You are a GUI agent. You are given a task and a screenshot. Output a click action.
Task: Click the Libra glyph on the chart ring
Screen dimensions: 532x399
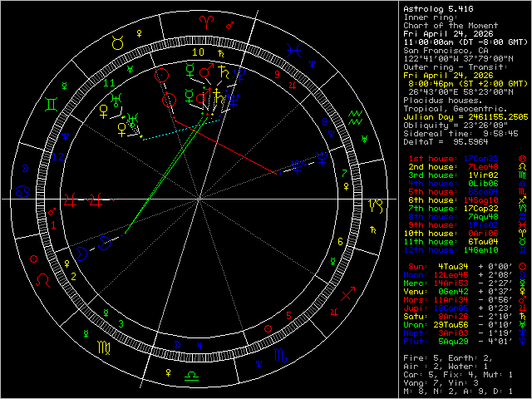pyautogui.click(x=192, y=377)
